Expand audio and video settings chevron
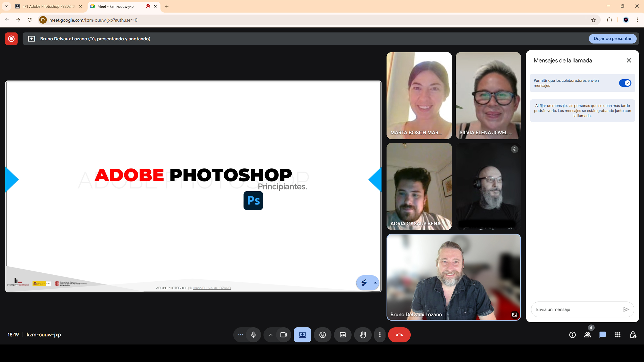This screenshot has height=362, width=644. tap(270, 335)
